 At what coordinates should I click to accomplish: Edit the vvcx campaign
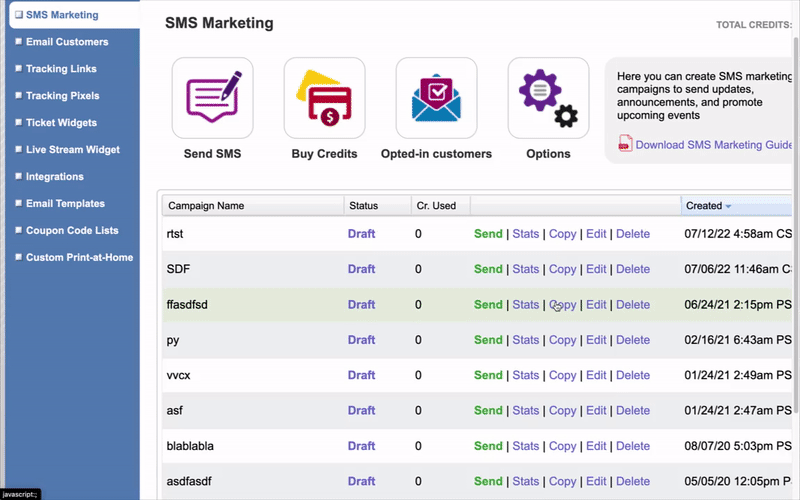click(596, 375)
